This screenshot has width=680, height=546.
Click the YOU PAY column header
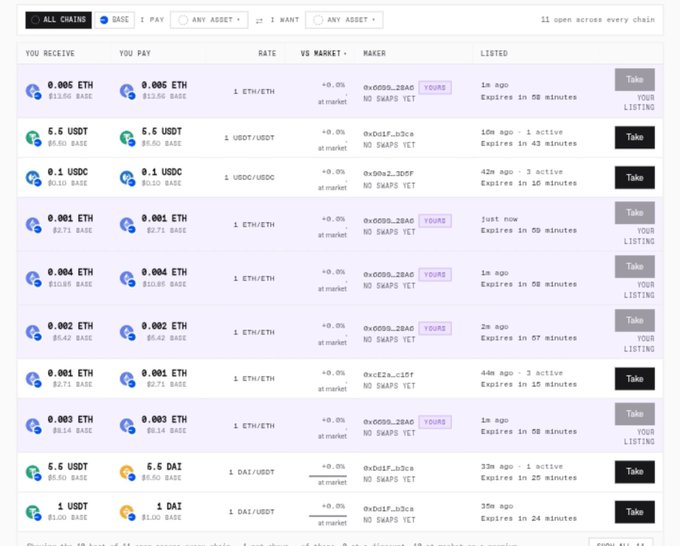(135, 53)
